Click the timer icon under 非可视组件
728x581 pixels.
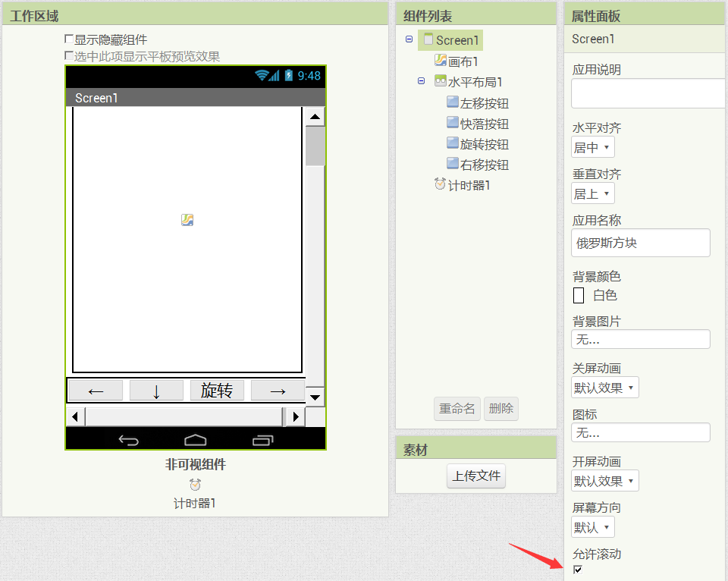tap(195, 485)
